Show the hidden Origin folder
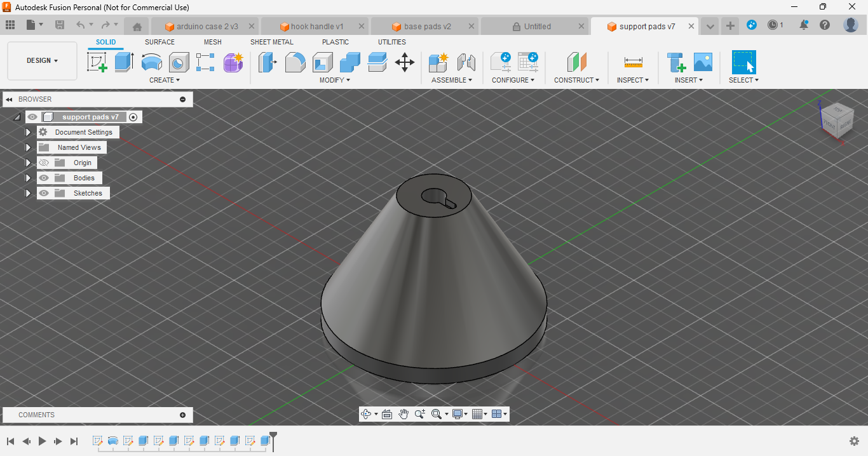Viewport: 868px width, 456px height. 44,163
